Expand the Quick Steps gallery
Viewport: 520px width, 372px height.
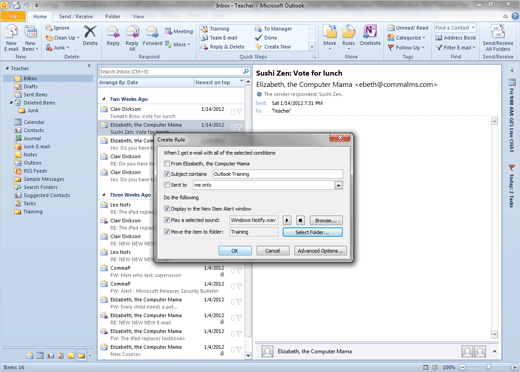[312, 47]
